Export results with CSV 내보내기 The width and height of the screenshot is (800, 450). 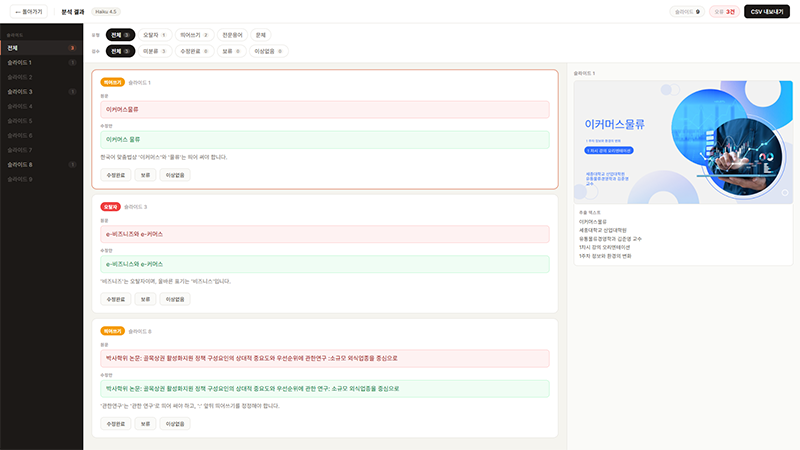[x=767, y=12]
